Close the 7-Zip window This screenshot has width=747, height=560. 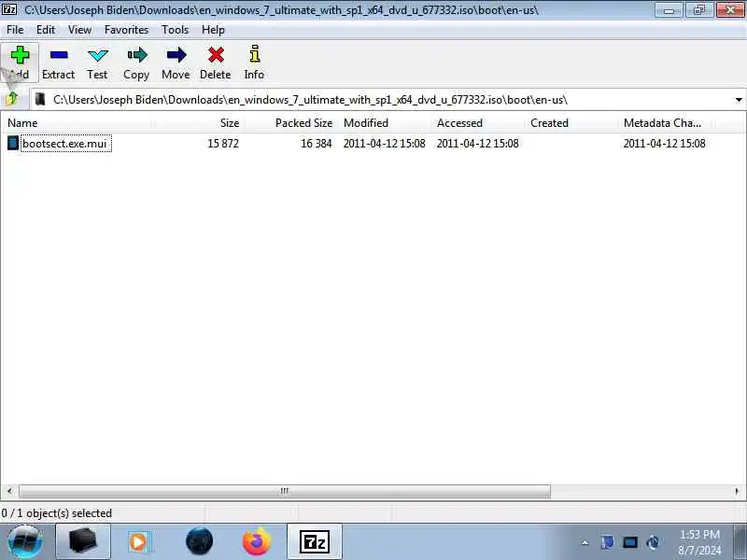(x=730, y=9)
